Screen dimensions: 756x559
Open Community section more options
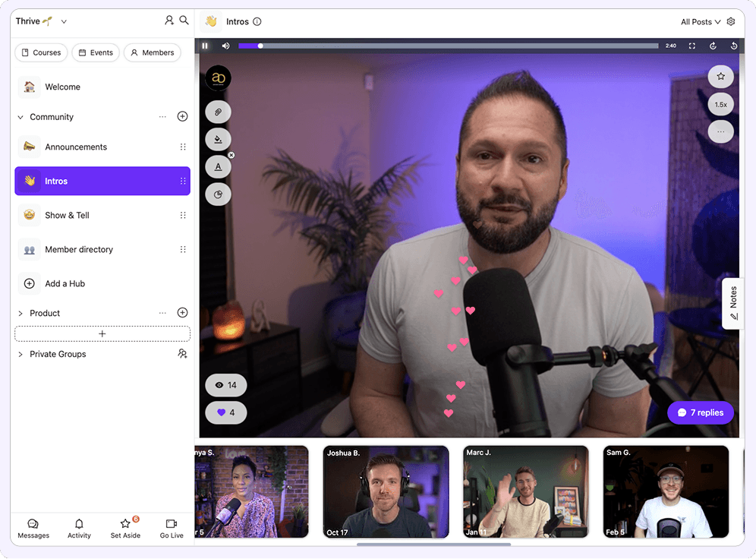(x=162, y=117)
